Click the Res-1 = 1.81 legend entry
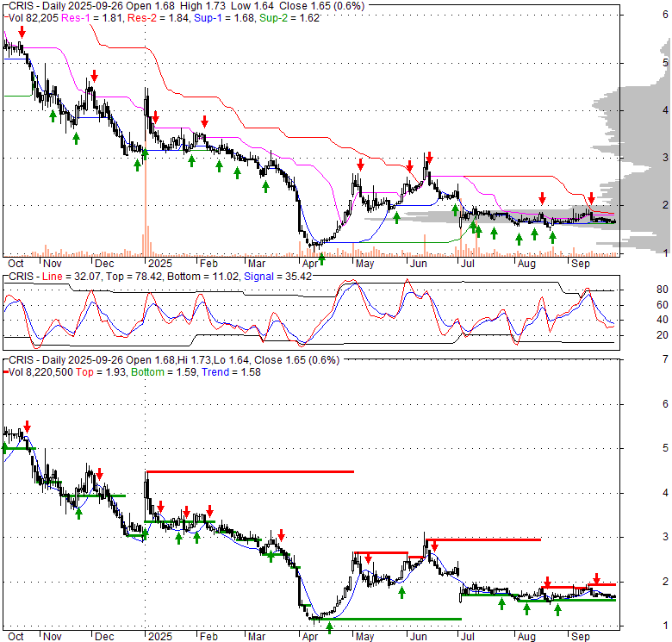This screenshot has width=672, height=642. pyautogui.click(x=93, y=18)
